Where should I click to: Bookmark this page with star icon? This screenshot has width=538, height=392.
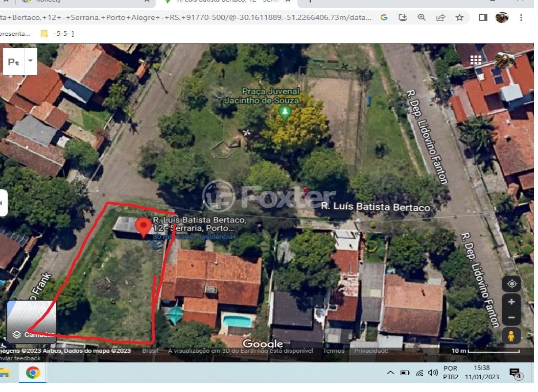(x=459, y=17)
